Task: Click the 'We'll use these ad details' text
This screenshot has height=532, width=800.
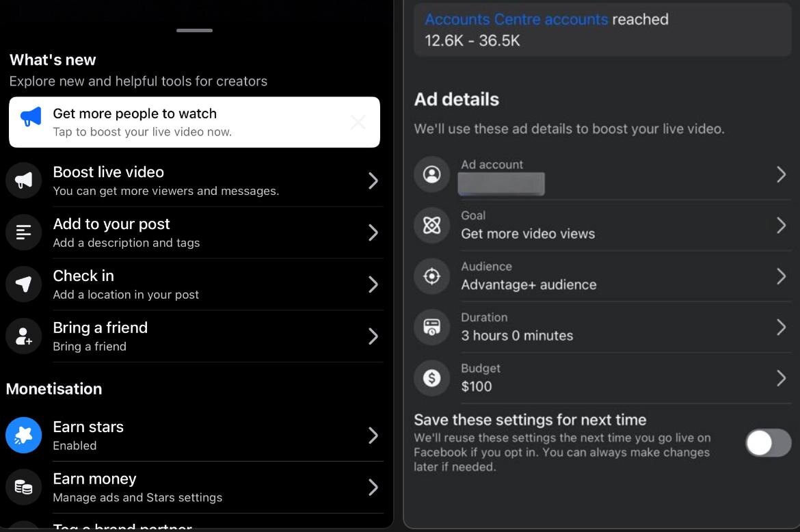Action: 569,129
